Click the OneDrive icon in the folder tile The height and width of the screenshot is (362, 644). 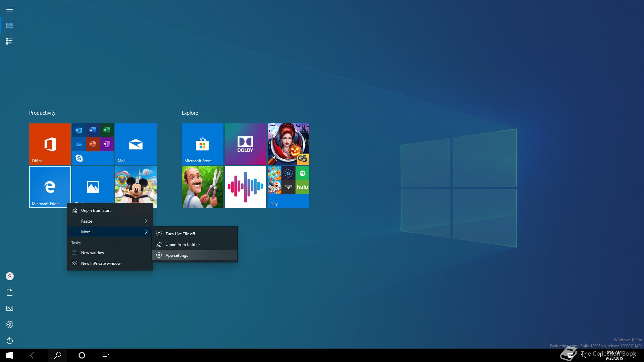tap(79, 144)
